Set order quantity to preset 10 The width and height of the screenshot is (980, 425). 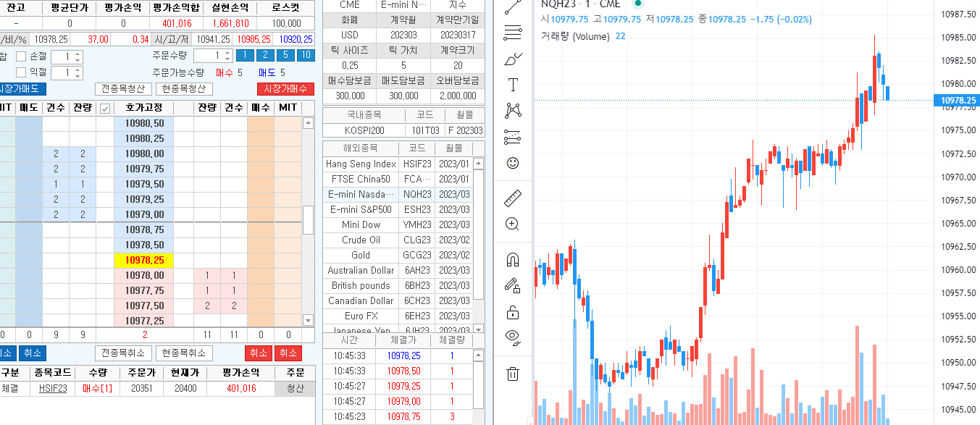click(x=306, y=56)
